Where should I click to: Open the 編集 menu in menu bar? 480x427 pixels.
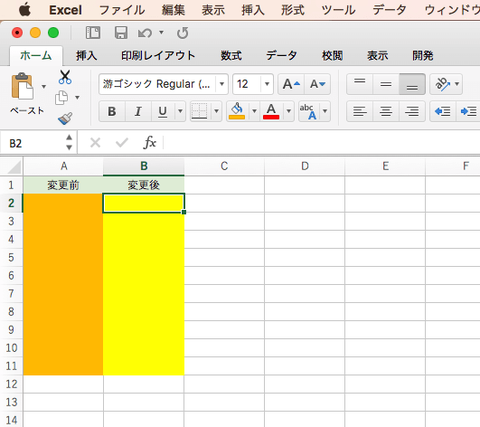point(173,10)
